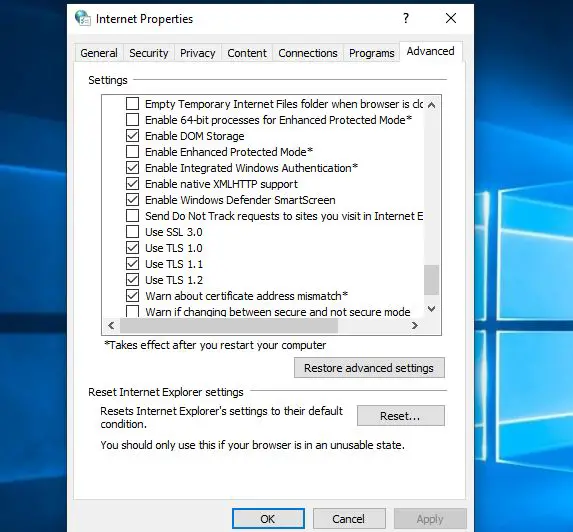
Task: Switch to the General tab
Action: point(99,53)
